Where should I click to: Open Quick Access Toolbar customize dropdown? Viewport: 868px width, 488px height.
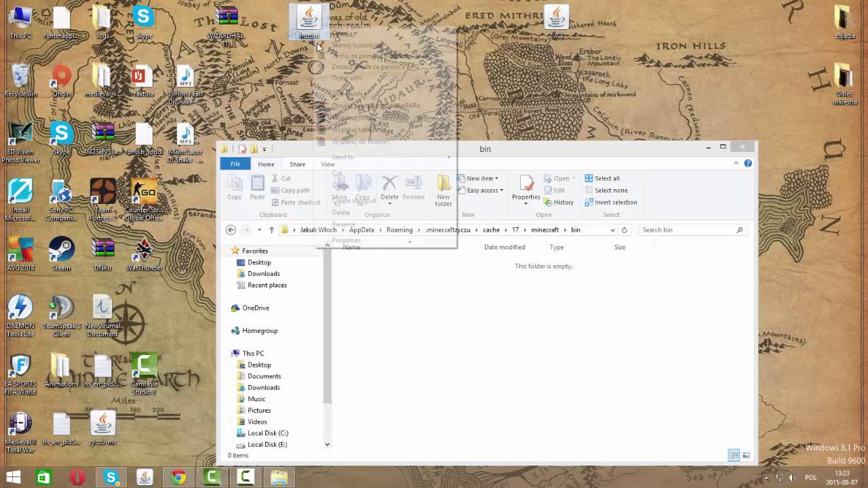click(264, 149)
